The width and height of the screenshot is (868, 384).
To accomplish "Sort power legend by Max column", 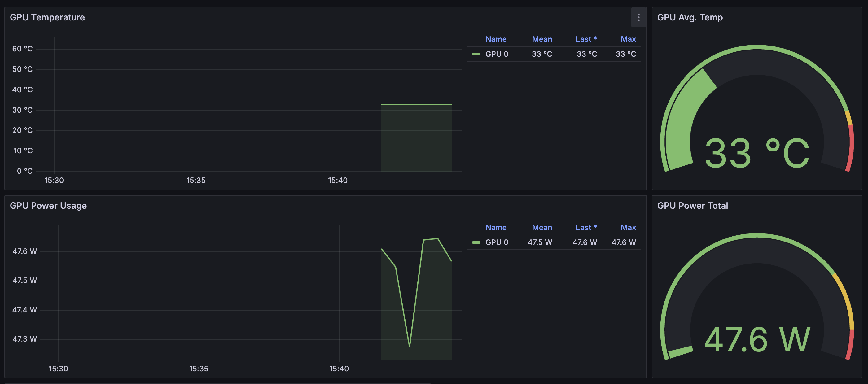I will 628,228.
